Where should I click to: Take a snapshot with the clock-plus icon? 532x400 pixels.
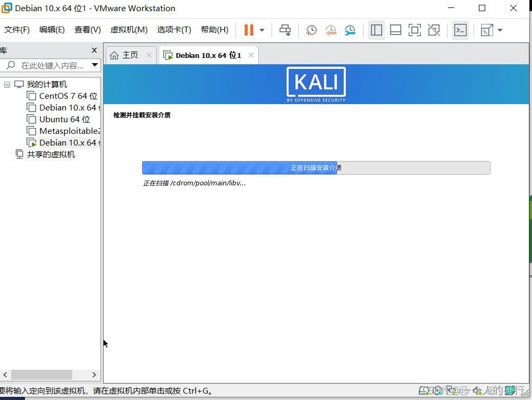tap(311, 30)
